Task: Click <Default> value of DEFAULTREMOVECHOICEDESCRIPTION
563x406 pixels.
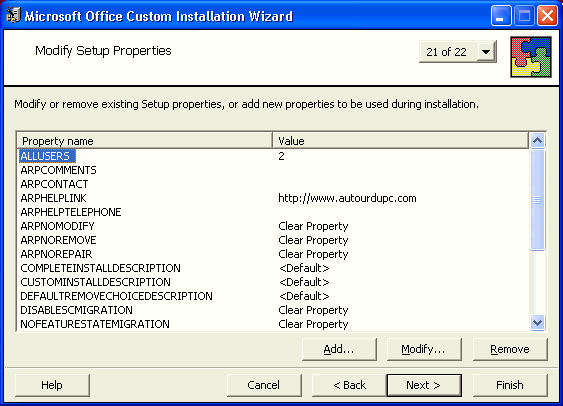Action: (x=304, y=296)
